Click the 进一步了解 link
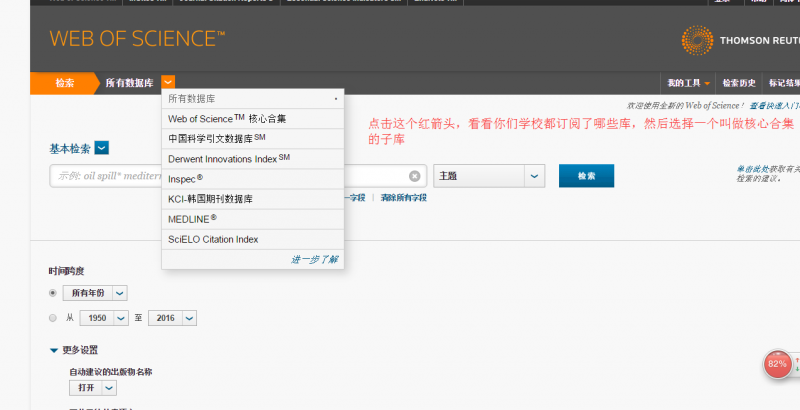 pos(314,260)
